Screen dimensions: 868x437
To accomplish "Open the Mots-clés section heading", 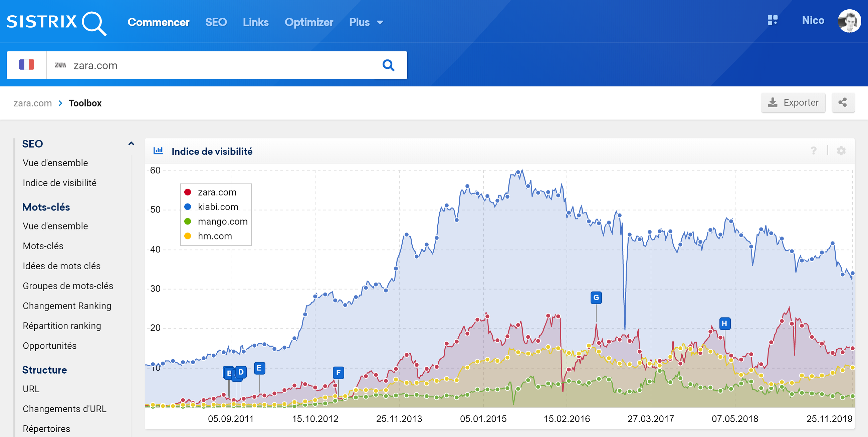I will [x=46, y=207].
